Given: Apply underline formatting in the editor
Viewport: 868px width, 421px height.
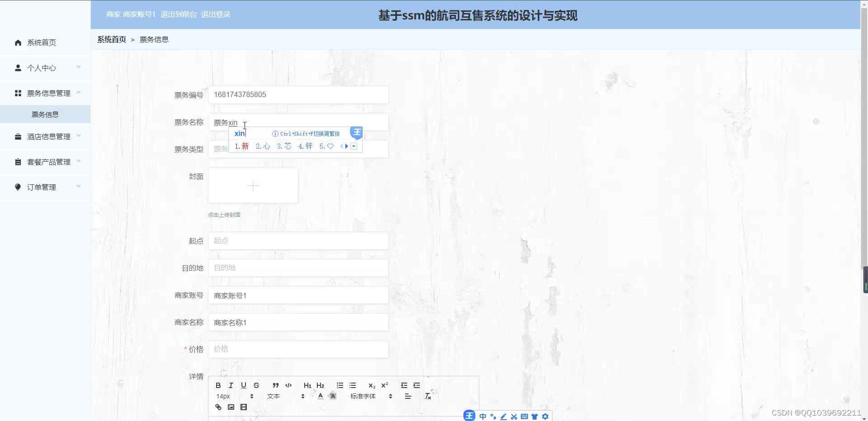Looking at the screenshot, I should pyautogui.click(x=243, y=385).
